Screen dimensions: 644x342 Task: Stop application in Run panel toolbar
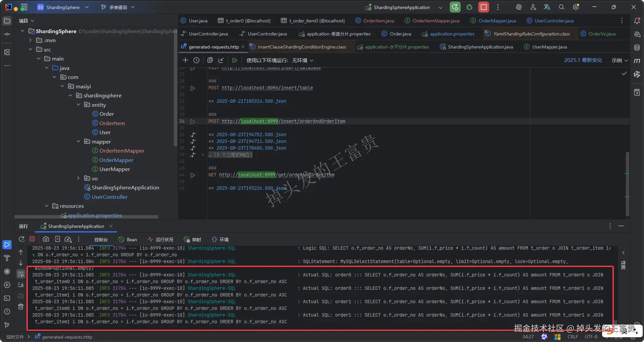tap(32, 239)
